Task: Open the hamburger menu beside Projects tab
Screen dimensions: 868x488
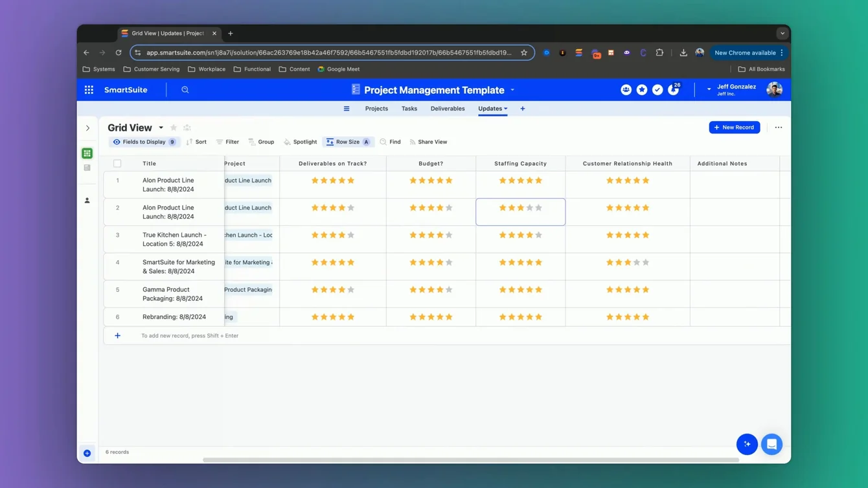Action: coord(347,109)
